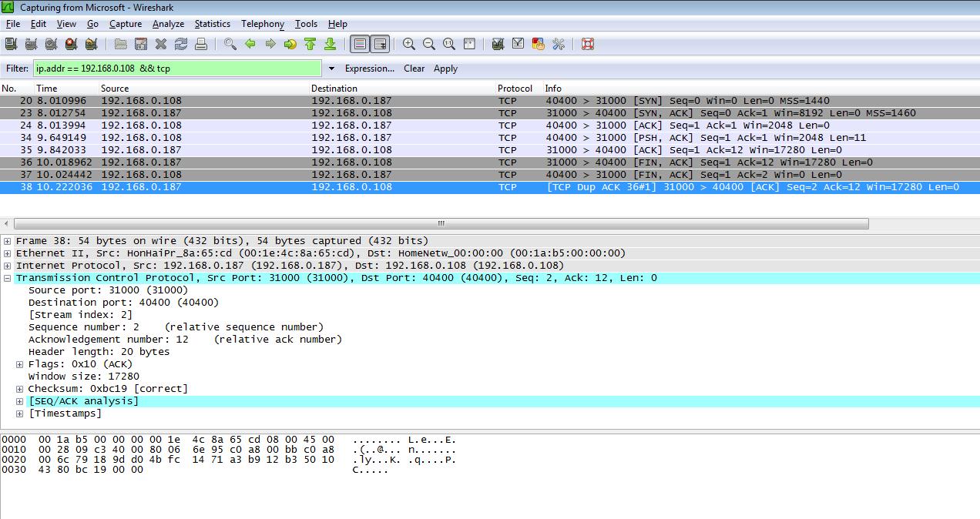Open the Capture menu
This screenshot has width=980, height=519.
pyautogui.click(x=125, y=24)
